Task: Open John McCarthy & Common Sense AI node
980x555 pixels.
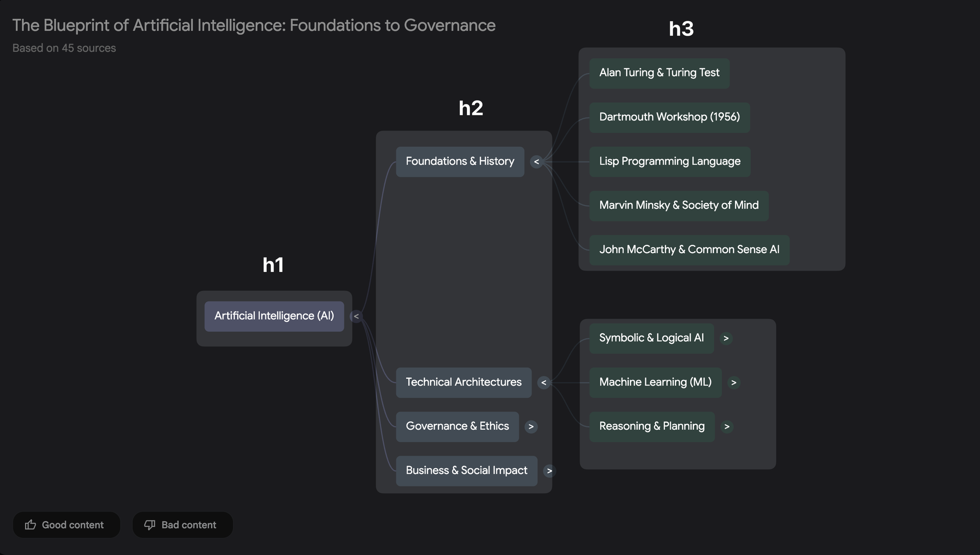Action: [x=689, y=250]
